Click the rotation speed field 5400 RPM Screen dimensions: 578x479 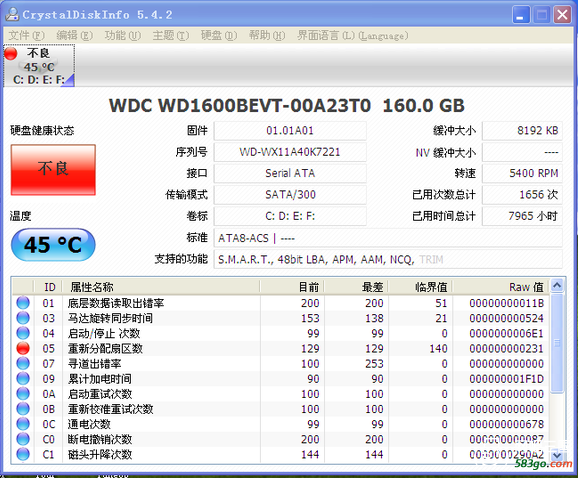pyautogui.click(x=522, y=173)
